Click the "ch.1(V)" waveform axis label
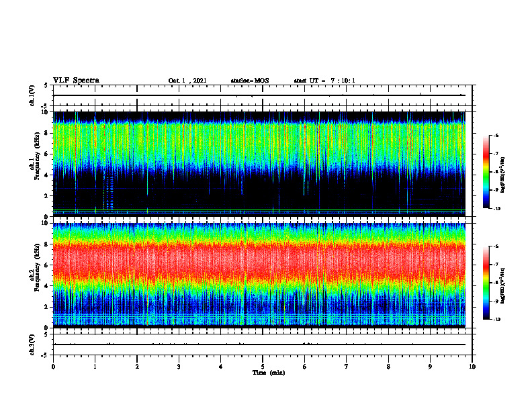532x411 pixels. click(x=32, y=95)
